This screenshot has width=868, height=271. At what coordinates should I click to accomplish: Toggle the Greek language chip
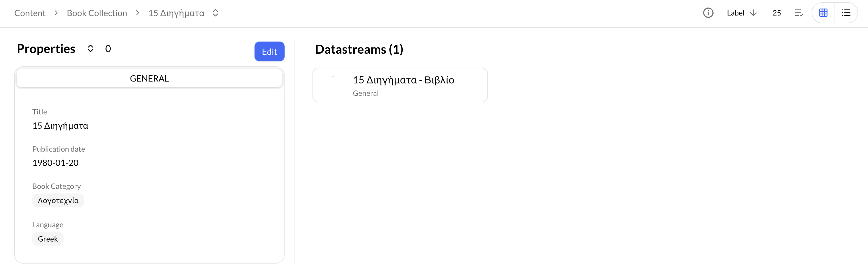(x=47, y=239)
